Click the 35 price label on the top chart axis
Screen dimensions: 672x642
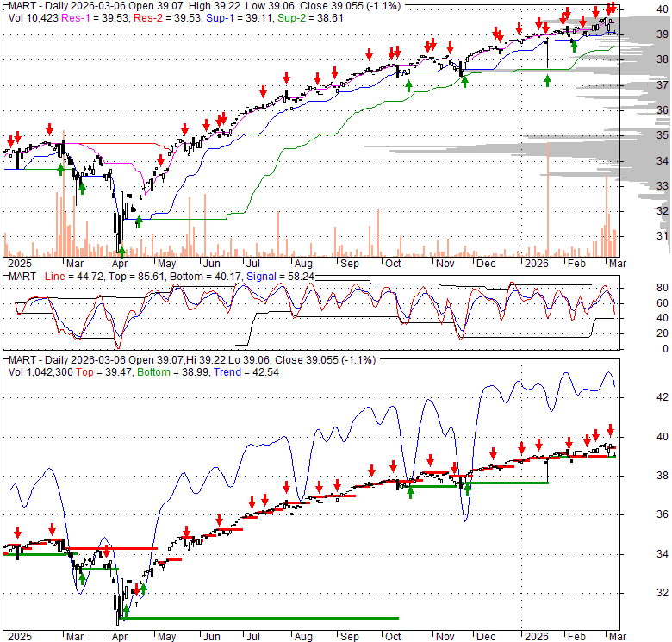click(663, 135)
